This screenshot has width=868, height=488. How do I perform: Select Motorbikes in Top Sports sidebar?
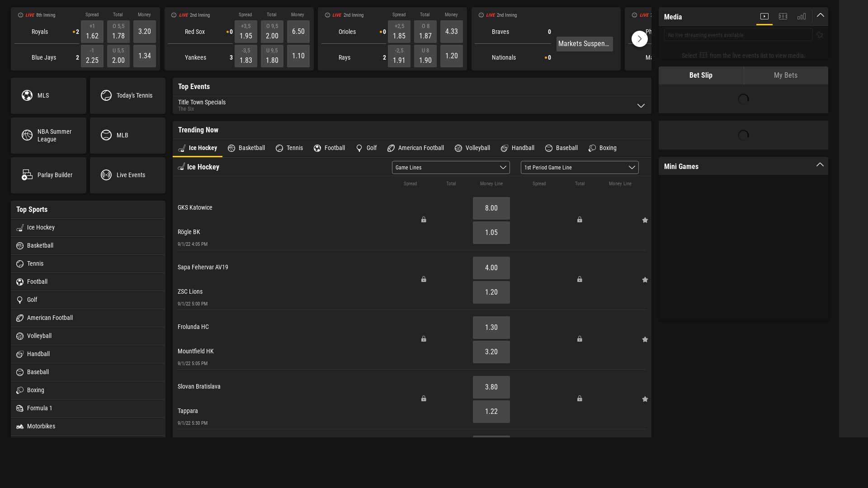[41, 426]
